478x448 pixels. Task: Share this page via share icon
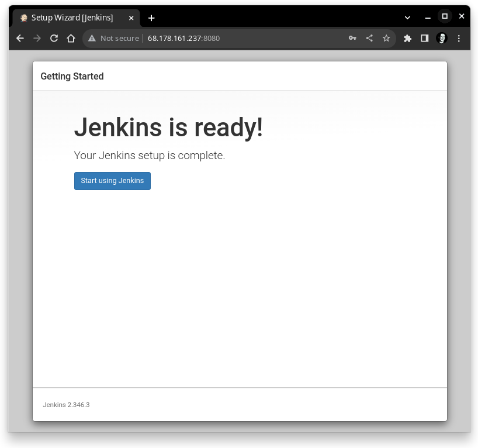(369, 38)
